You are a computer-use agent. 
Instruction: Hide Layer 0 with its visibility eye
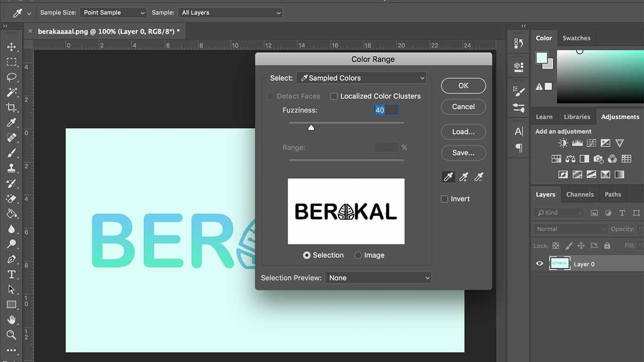(539, 263)
